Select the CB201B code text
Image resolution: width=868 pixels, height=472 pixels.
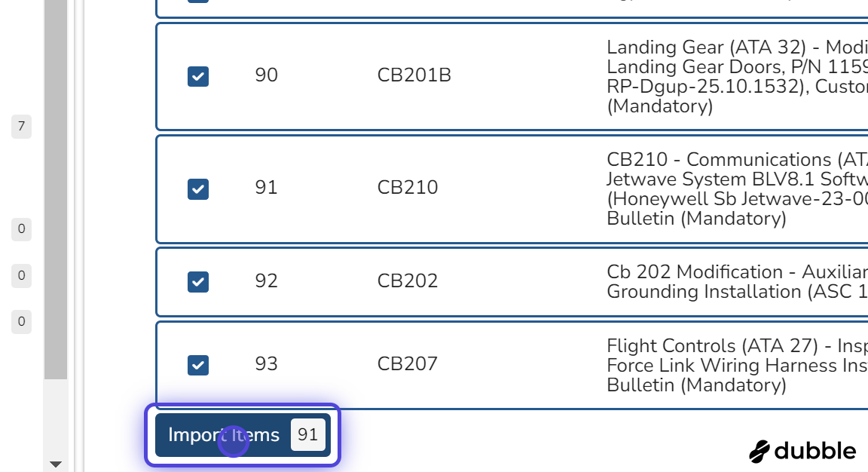(414, 75)
